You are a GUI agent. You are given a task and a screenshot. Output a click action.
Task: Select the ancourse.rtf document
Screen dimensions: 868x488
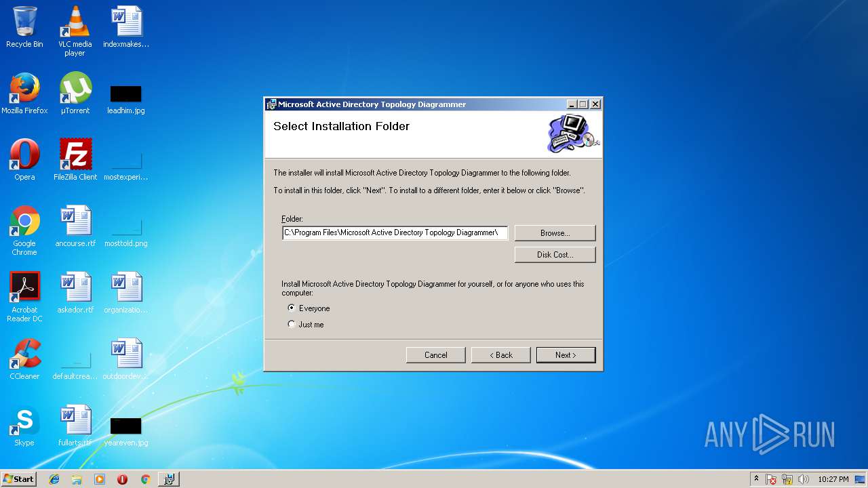click(75, 226)
